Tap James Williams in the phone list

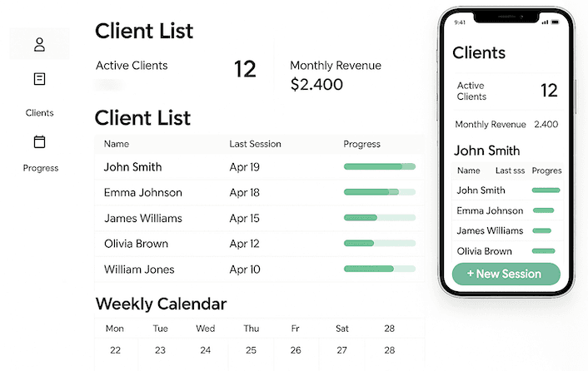click(490, 230)
